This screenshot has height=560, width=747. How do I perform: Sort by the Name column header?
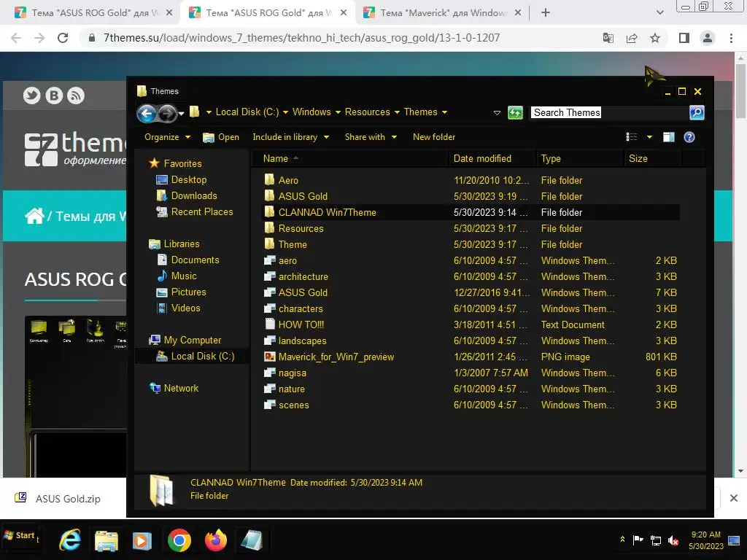[349, 158]
